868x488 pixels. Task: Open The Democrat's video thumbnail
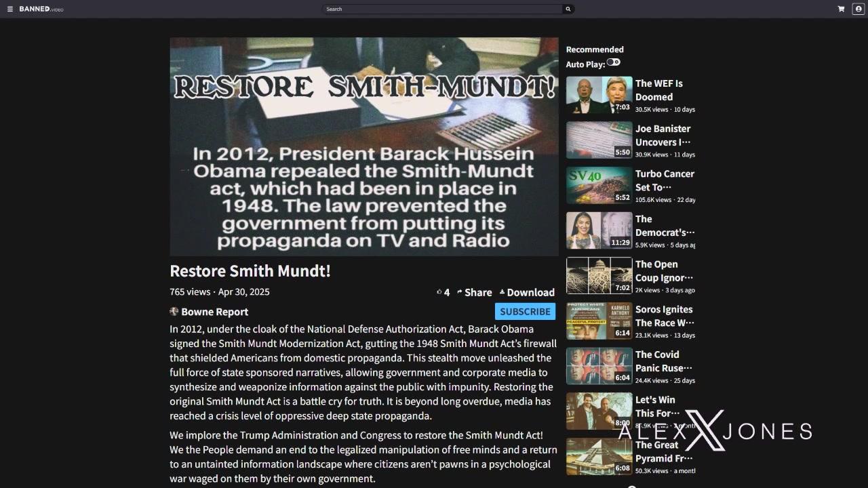(599, 230)
